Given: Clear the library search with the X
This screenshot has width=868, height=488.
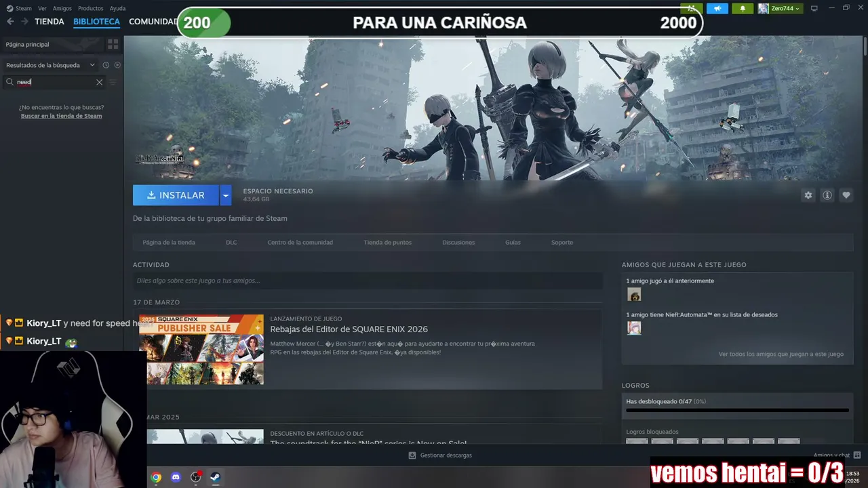Looking at the screenshot, I should click(99, 82).
